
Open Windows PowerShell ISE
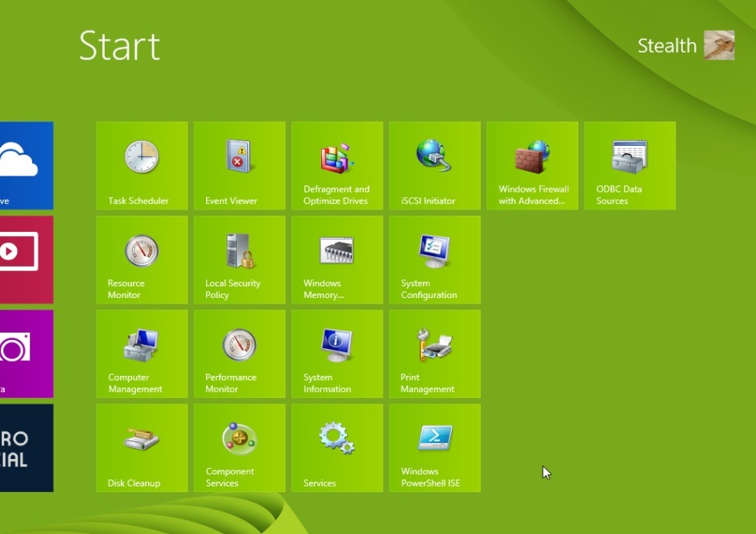pos(434,448)
